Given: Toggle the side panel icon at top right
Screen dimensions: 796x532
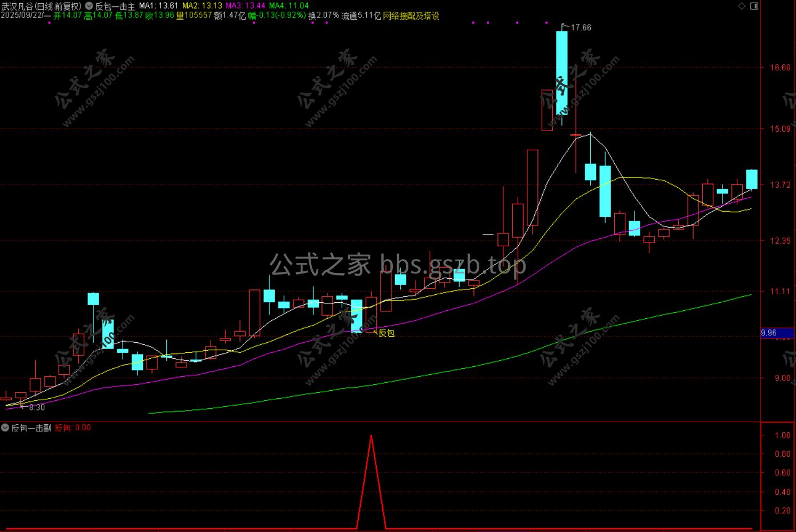Looking at the screenshot, I should coord(754,6).
